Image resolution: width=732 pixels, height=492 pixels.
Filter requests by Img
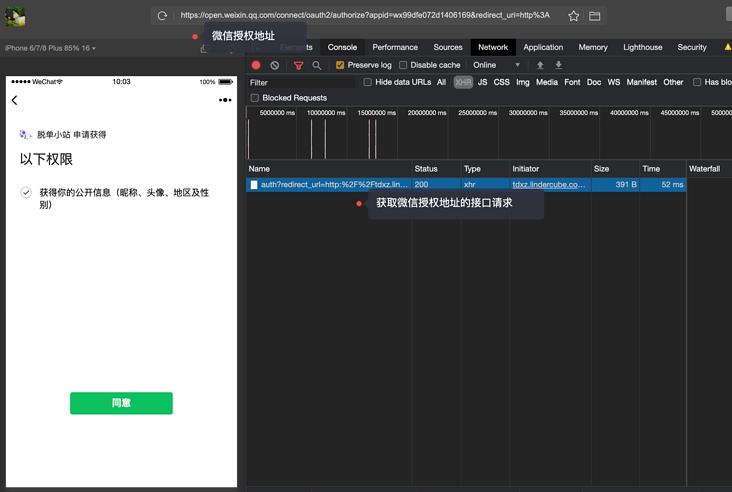523,82
